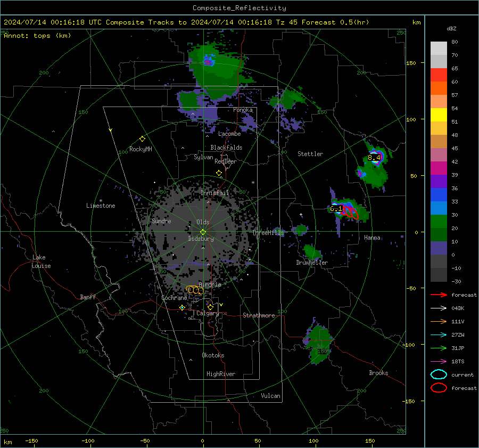Click the cyan-filled diamond marker below Cochrane
Image resolution: width=479 pixels, height=448 pixels.
click(x=182, y=307)
